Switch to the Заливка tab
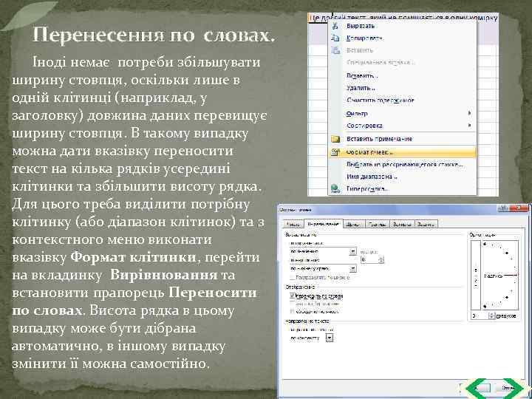The width and height of the screenshot is (532, 399). point(402,225)
